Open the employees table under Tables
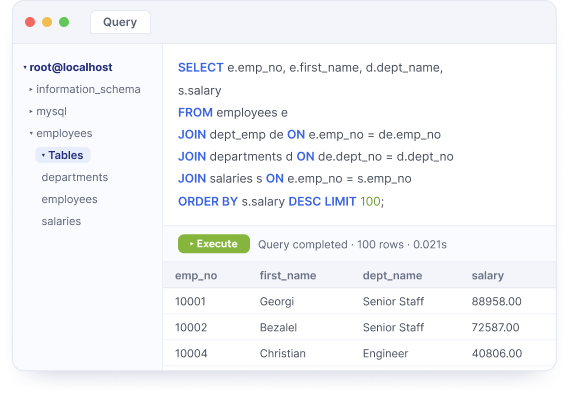Image resolution: width=569 pixels, height=396 pixels. [x=69, y=199]
